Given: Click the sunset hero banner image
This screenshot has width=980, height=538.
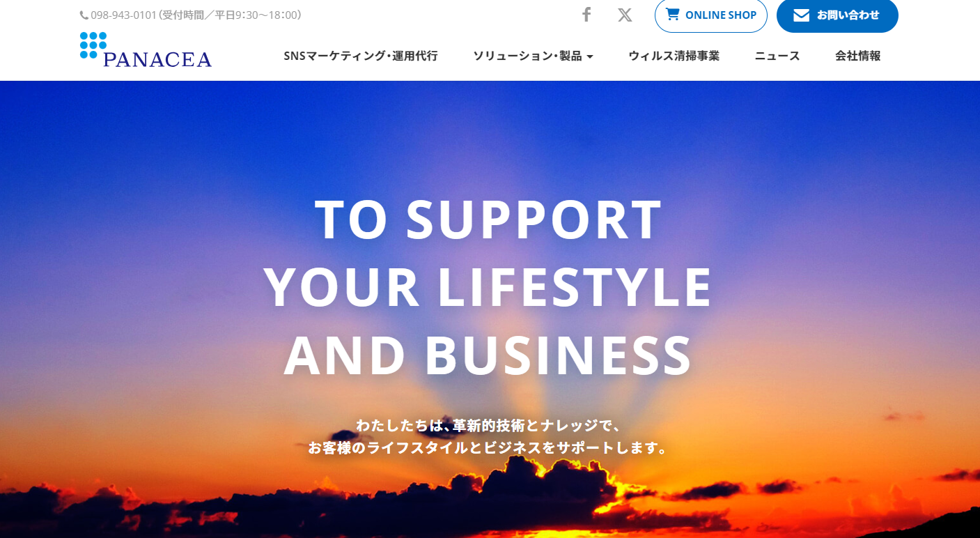Looking at the screenshot, I should 490,309.
